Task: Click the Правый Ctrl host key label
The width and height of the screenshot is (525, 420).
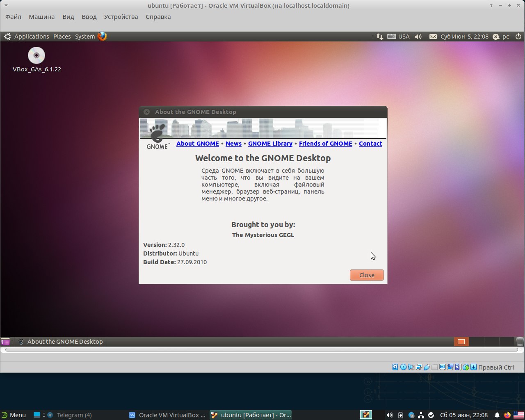Action: click(x=496, y=367)
